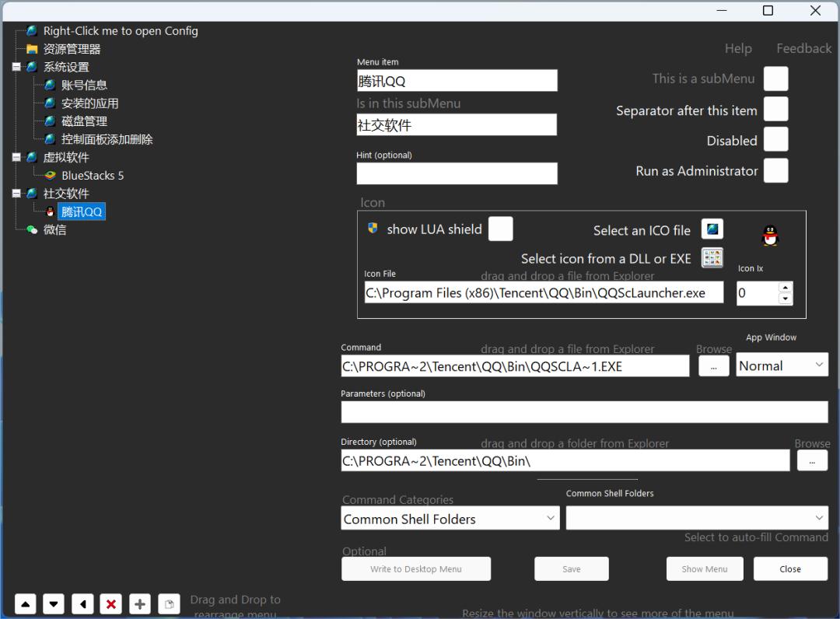The width and height of the screenshot is (840, 619).
Task: Collapse the 系统设置 tree node
Action: pos(16,67)
